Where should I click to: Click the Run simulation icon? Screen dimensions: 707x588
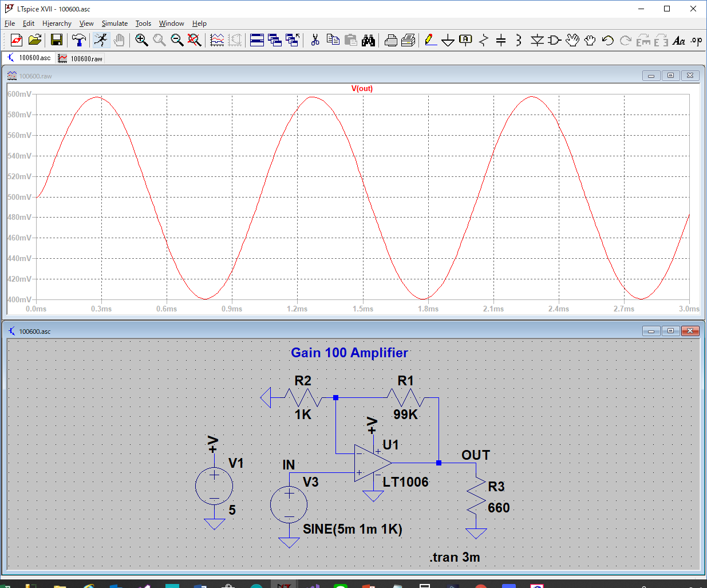(101, 40)
